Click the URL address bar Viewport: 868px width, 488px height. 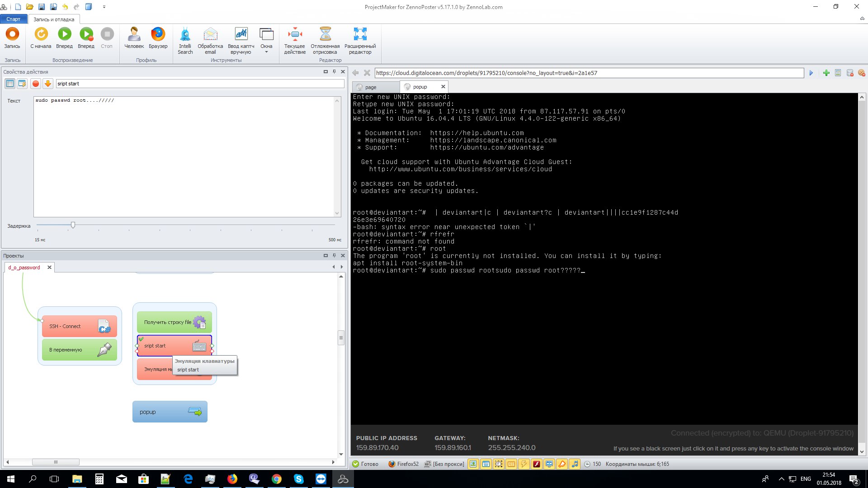tap(589, 73)
